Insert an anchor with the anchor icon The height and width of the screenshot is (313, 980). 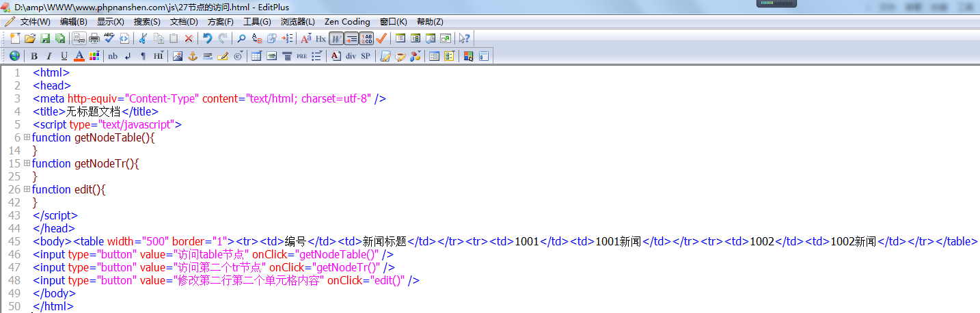click(193, 56)
